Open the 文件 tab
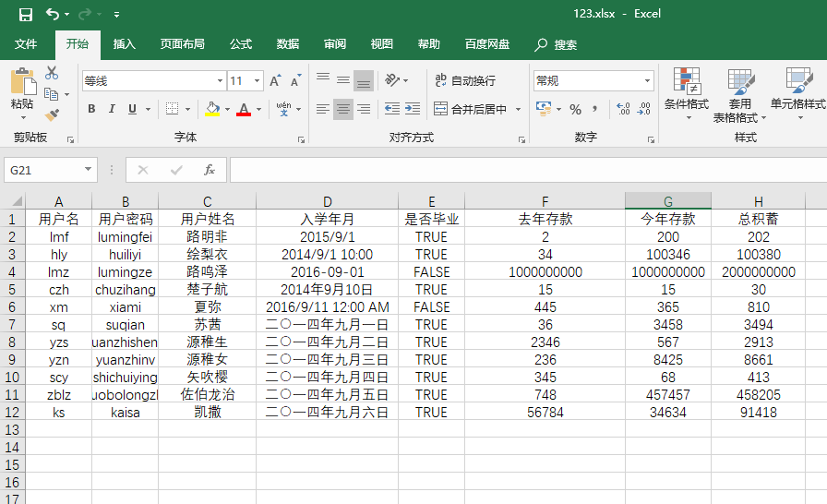Image resolution: width=827 pixels, height=504 pixels. [x=25, y=44]
